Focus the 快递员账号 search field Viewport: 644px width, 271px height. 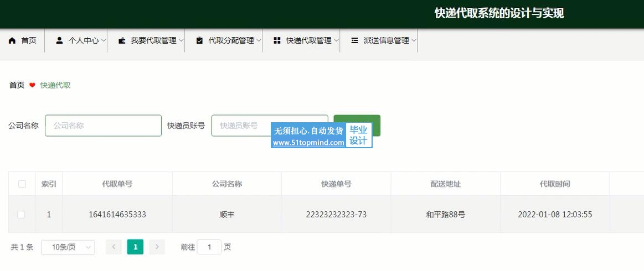click(x=270, y=126)
